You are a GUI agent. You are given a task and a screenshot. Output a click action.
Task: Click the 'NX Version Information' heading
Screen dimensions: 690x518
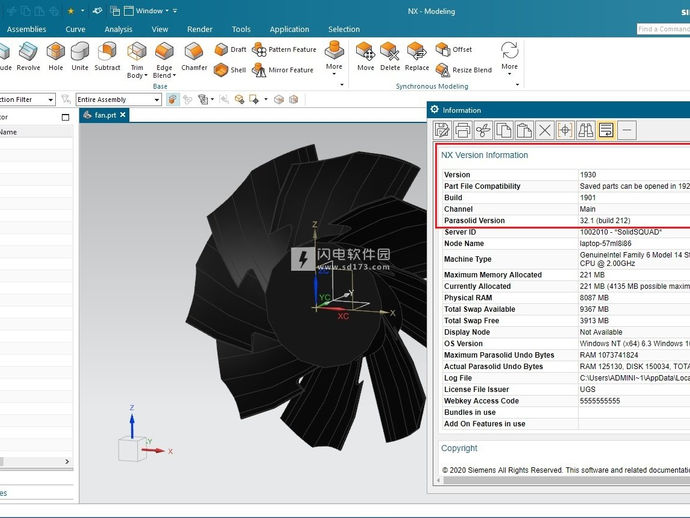[x=484, y=155]
